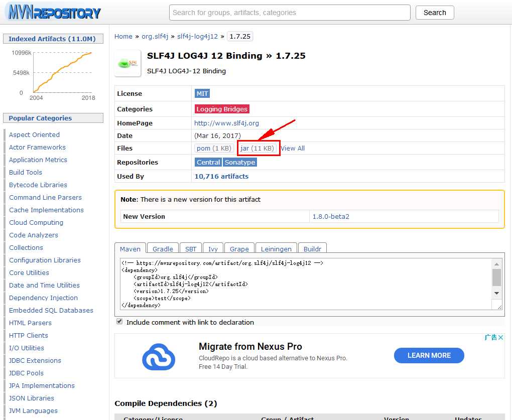
Task: Open Application Metrics category
Action: click(38, 160)
